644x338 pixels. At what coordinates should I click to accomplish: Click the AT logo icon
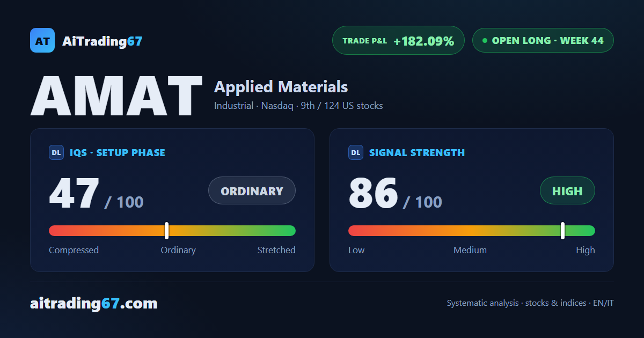(42, 40)
